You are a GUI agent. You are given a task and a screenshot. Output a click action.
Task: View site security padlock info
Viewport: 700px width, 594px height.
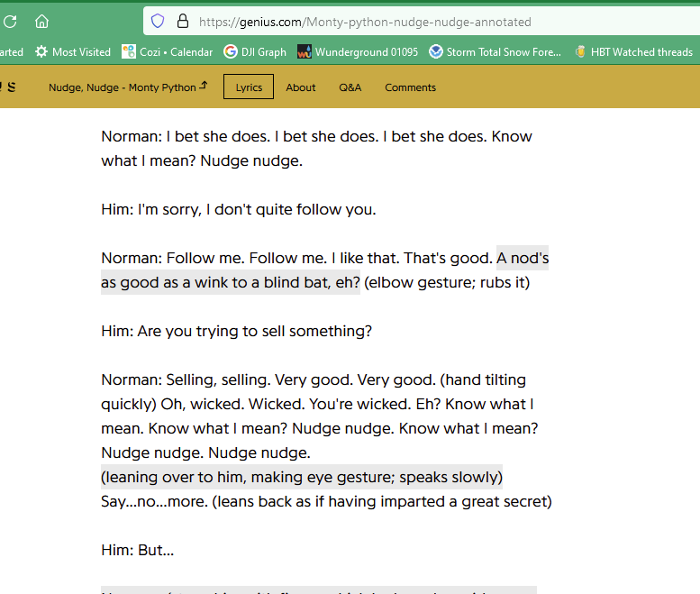coord(183,21)
